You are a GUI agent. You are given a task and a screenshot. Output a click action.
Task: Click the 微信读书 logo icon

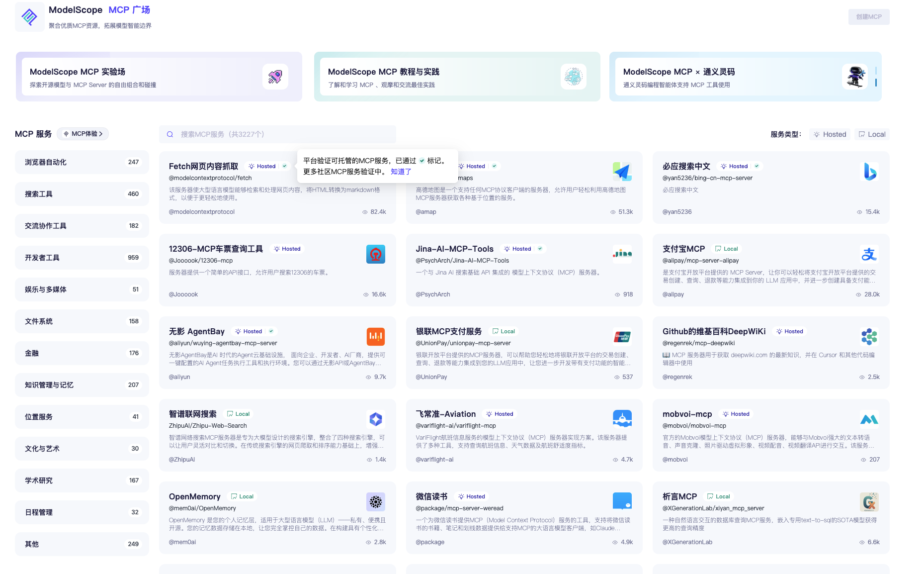[x=622, y=502]
